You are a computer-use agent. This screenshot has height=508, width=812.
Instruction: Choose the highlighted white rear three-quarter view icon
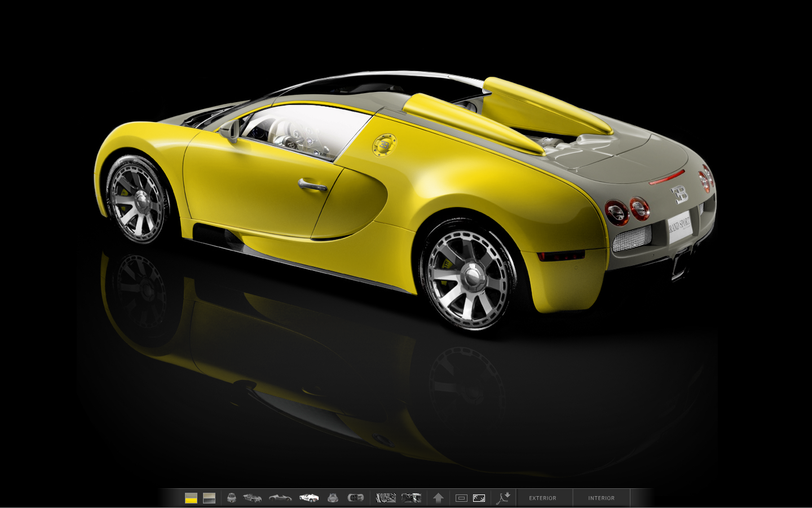pos(308,498)
